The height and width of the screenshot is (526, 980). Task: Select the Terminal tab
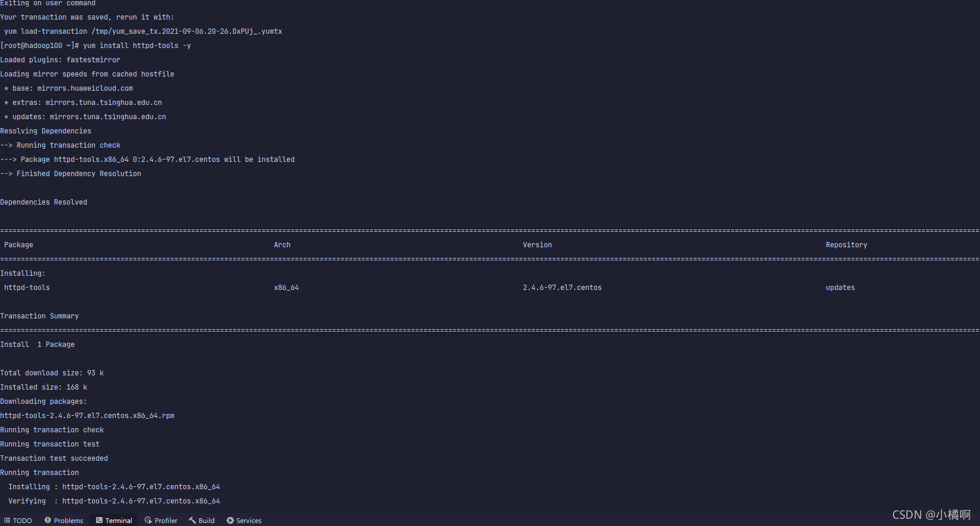tap(114, 520)
